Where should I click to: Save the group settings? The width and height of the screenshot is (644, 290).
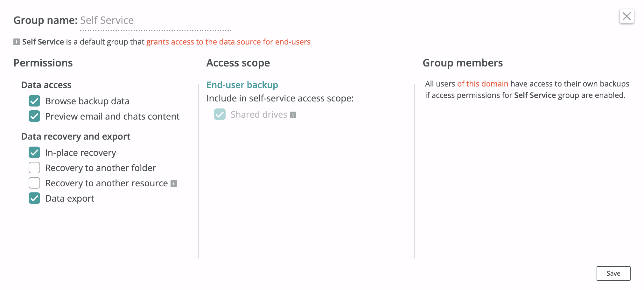click(x=613, y=273)
